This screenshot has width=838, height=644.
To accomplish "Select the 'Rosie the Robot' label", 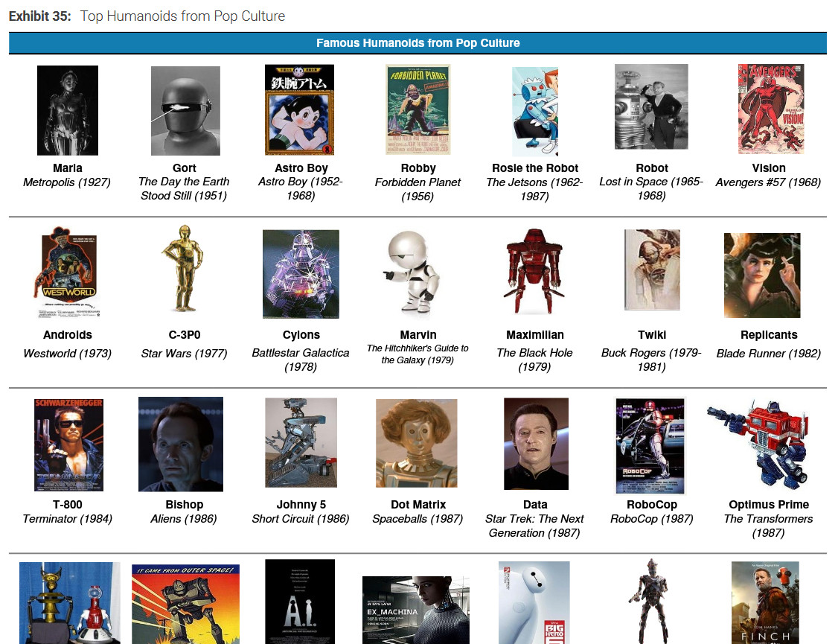I will 535,168.
